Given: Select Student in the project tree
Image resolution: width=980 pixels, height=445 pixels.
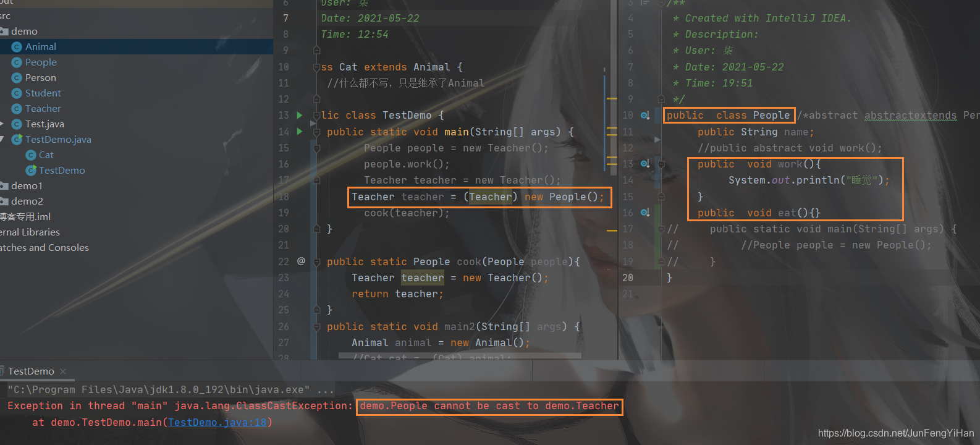Looking at the screenshot, I should click(43, 93).
